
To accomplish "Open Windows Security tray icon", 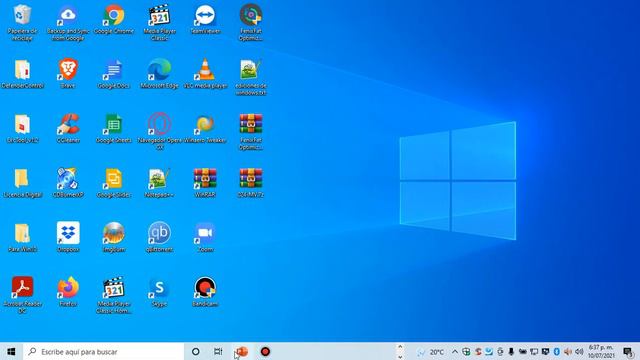I will (466, 351).
